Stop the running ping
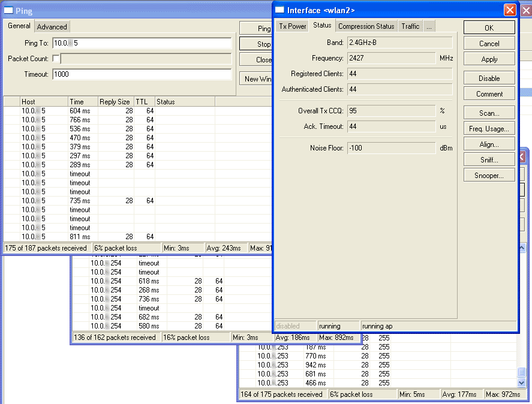This screenshot has height=404, width=532. pos(256,44)
